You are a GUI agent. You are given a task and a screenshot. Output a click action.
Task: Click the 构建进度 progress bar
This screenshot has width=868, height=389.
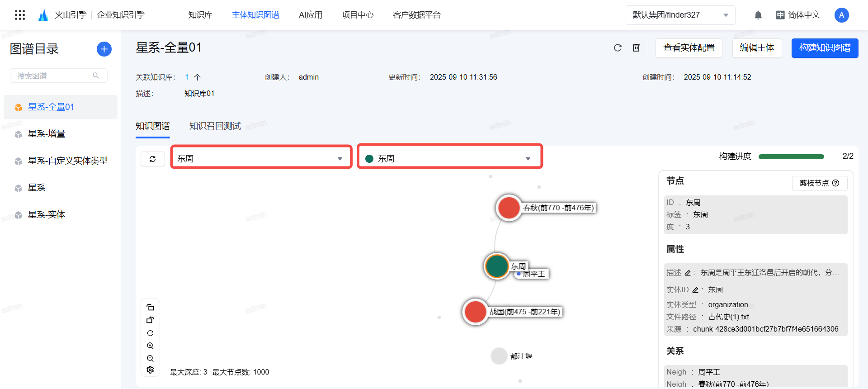791,157
